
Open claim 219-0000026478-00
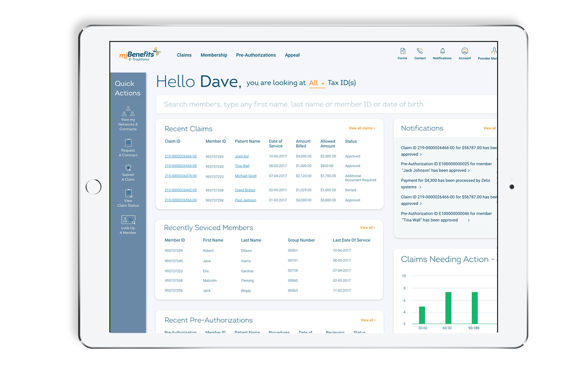[181, 176]
